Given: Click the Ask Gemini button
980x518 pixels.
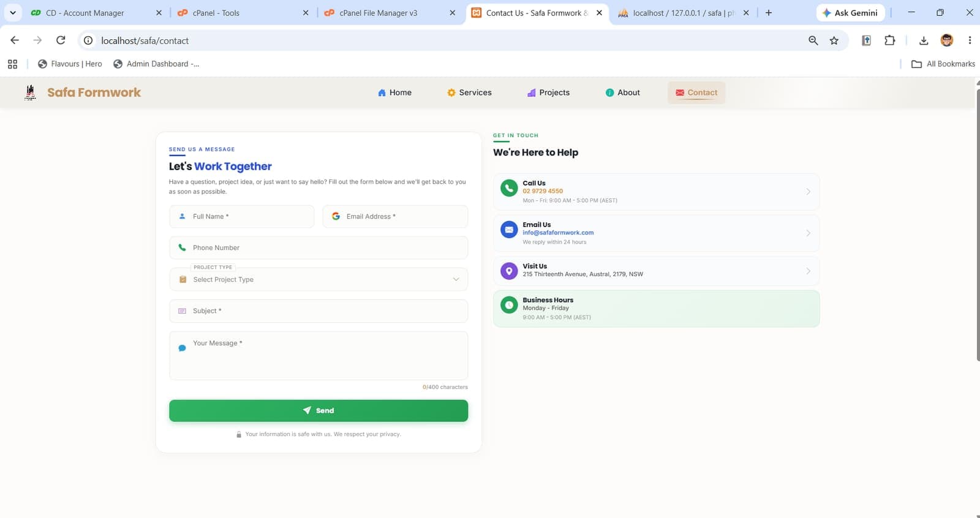Looking at the screenshot, I should [850, 13].
